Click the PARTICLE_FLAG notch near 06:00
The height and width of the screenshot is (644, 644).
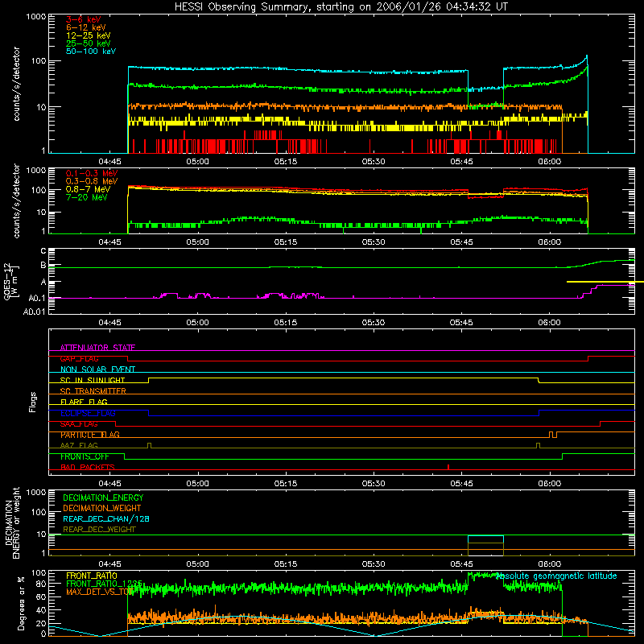(x=553, y=435)
